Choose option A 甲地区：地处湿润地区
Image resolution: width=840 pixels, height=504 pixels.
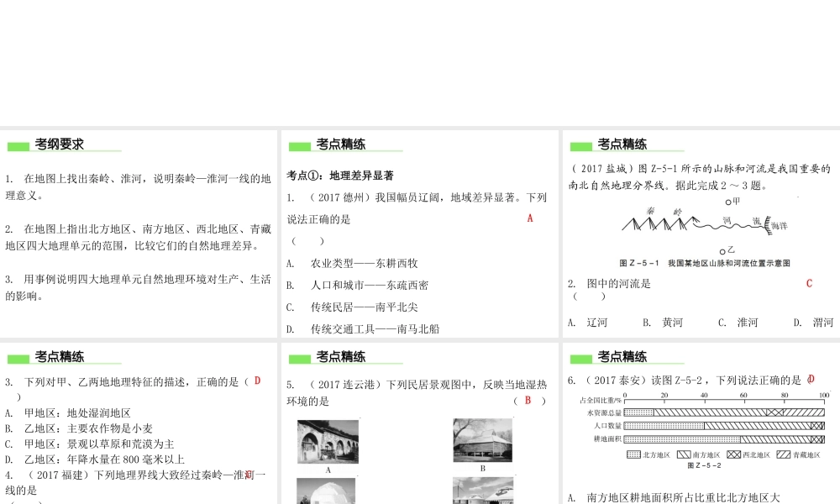68,413
